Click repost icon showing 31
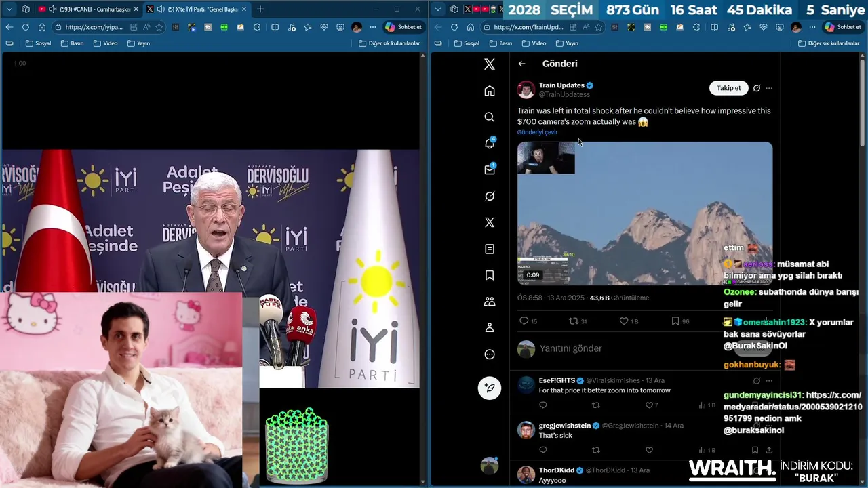 tap(573, 321)
